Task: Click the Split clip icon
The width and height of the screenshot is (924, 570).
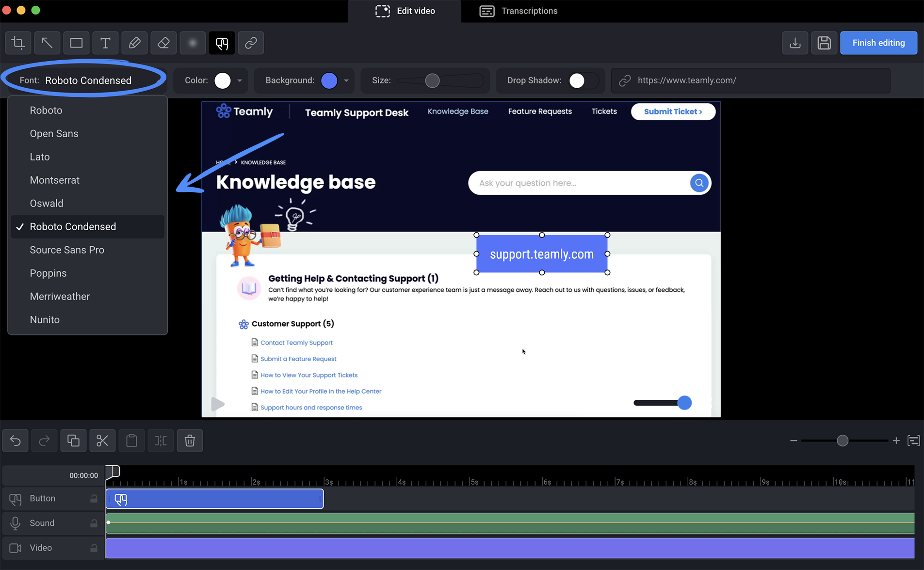Action: pyautogui.click(x=161, y=441)
